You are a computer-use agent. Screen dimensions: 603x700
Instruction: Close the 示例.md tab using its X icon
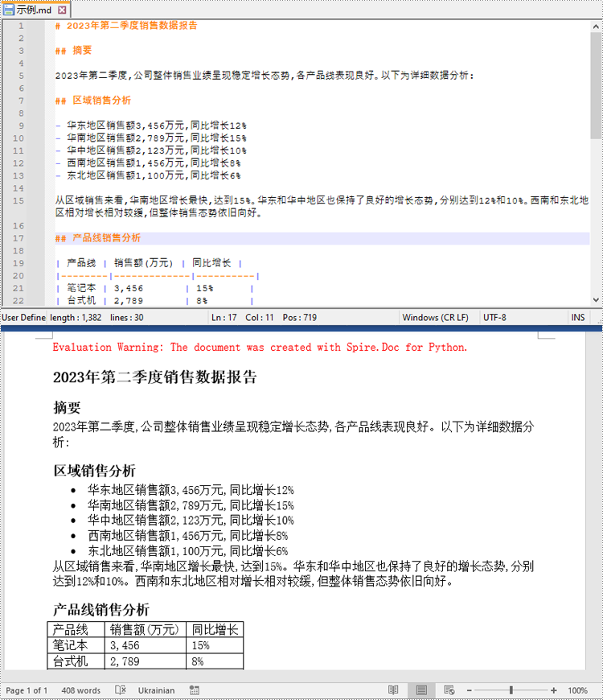(x=63, y=10)
